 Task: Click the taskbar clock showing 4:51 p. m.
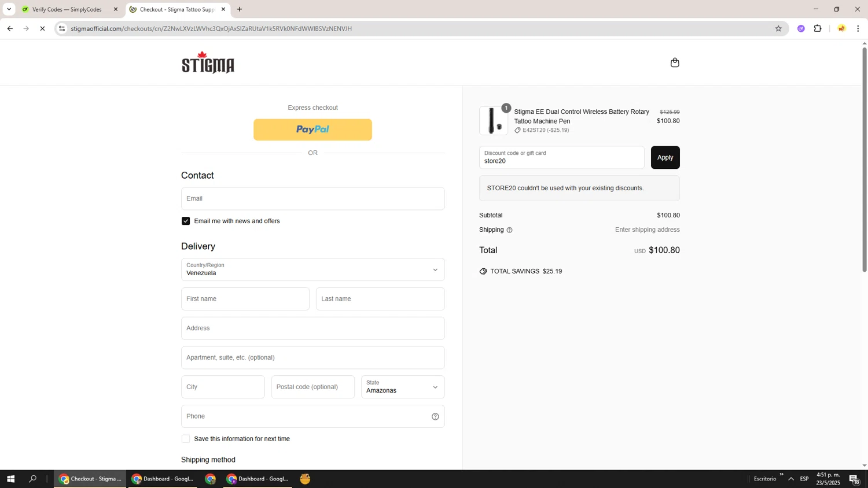pyautogui.click(x=828, y=479)
